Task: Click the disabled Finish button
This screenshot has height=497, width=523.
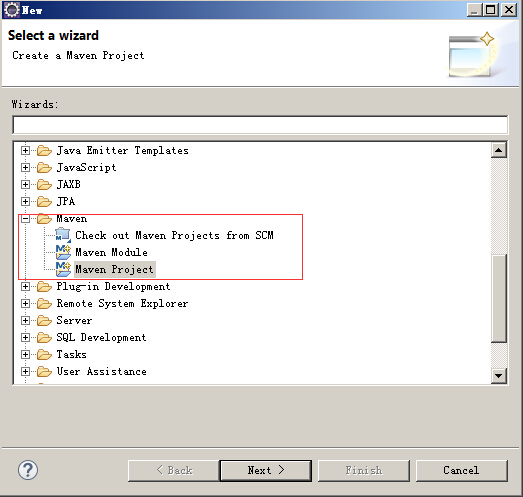Action: 364,471
